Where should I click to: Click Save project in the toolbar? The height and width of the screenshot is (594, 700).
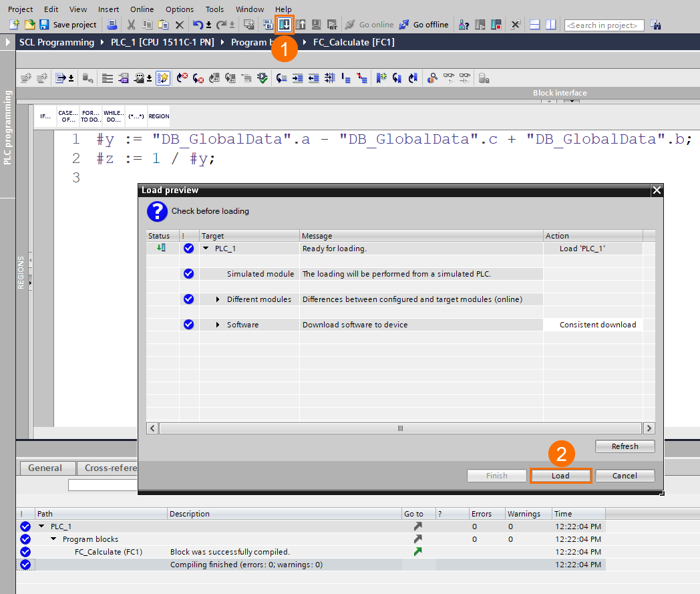68,25
